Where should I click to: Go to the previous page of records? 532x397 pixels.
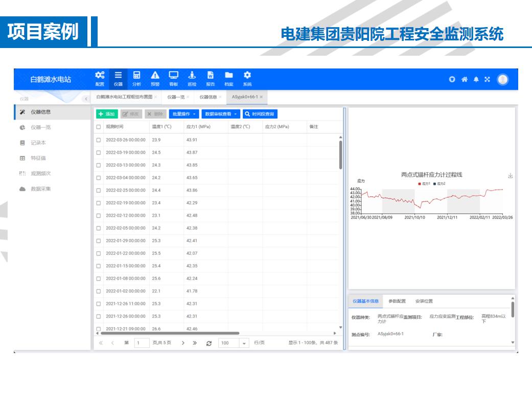coord(112,343)
